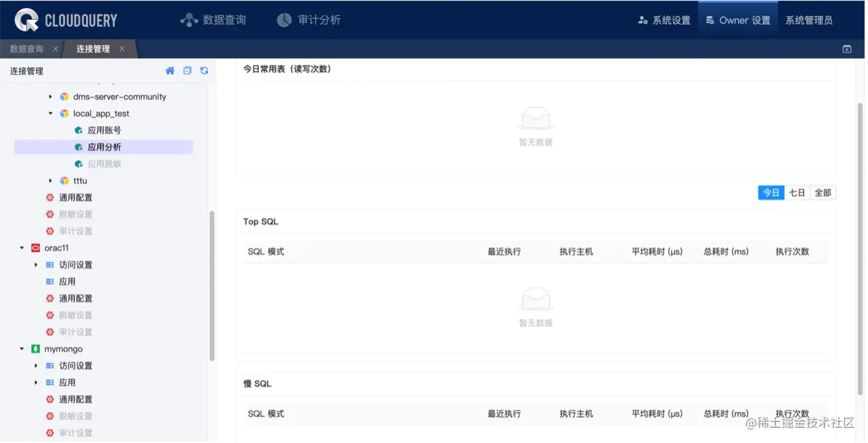This screenshot has width=868, height=443.
Task: Click the tttu cube icon
Action: [x=64, y=181]
